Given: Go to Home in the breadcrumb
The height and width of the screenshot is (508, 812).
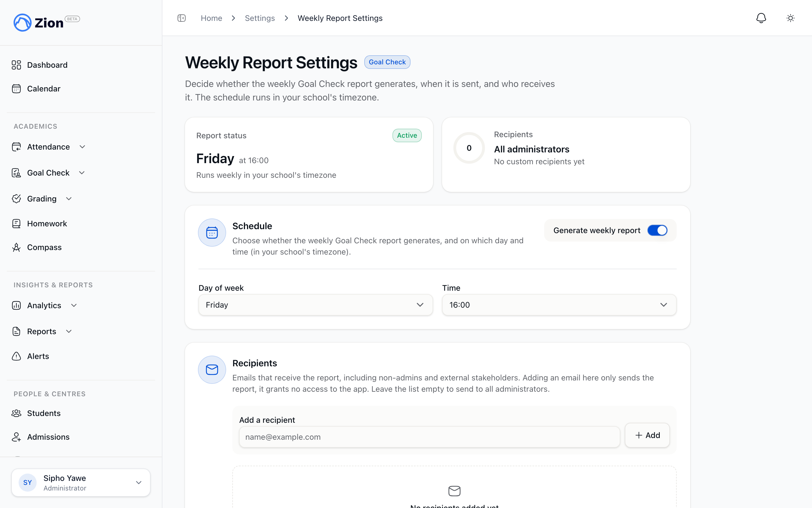Looking at the screenshot, I should click(211, 18).
